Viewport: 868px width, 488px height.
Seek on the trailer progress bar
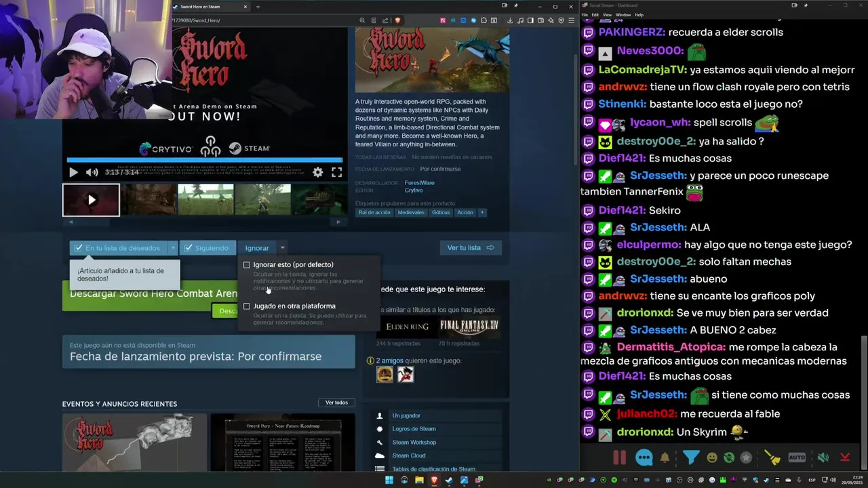coord(204,161)
